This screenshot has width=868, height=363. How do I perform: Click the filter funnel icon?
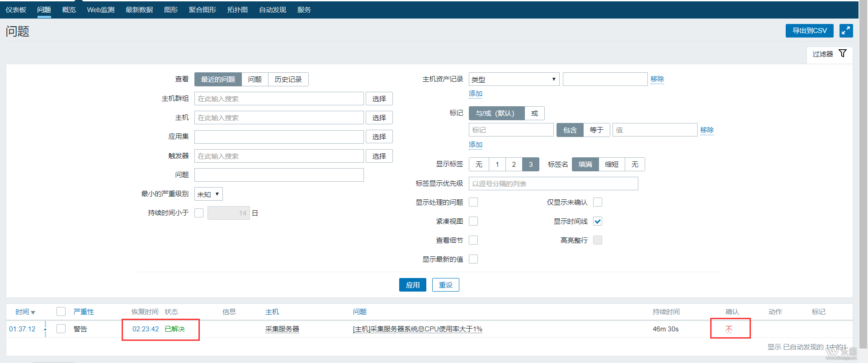[843, 53]
